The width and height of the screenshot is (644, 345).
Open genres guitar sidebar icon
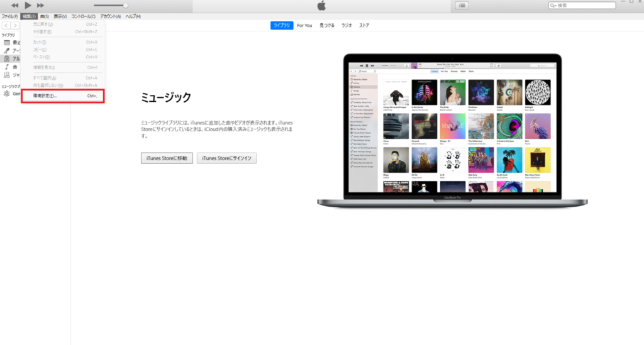[6, 75]
